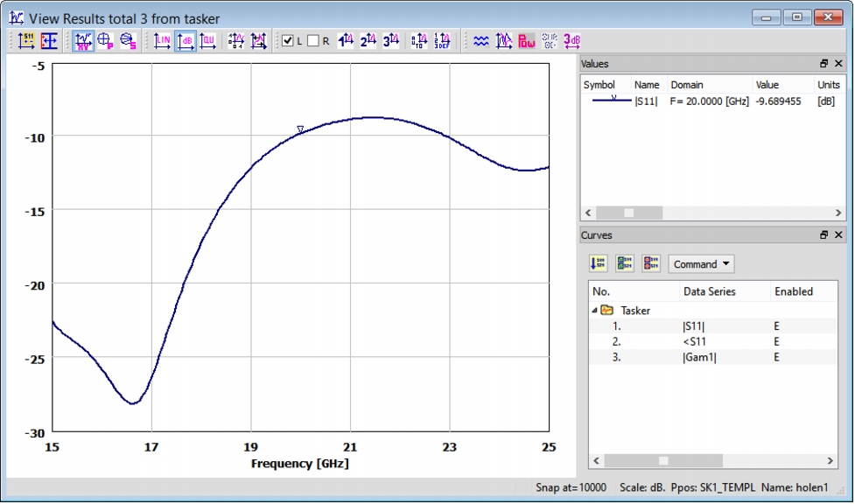The width and height of the screenshot is (855, 504).
Task: Float the Curves panel with undock icon
Action: pos(823,235)
